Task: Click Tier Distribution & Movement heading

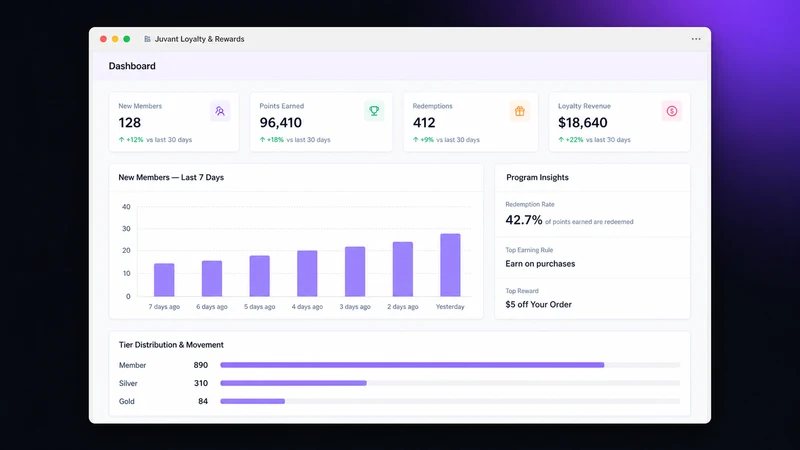Action: (x=171, y=345)
